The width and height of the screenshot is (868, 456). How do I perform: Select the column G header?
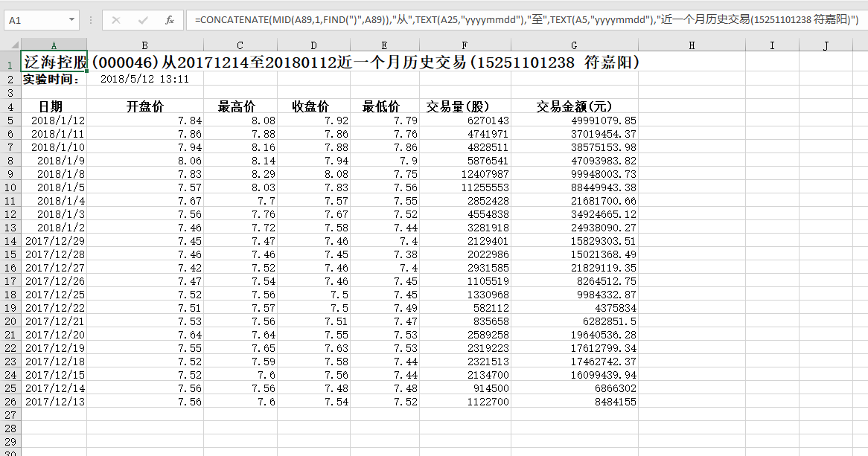(x=574, y=46)
